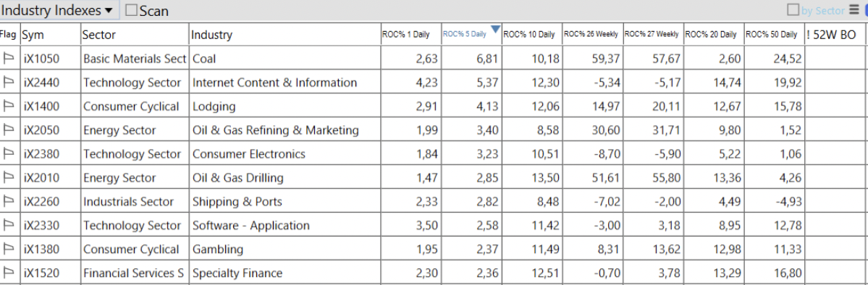Flag the iX2260 Shipping & Ports row

[x=9, y=201]
